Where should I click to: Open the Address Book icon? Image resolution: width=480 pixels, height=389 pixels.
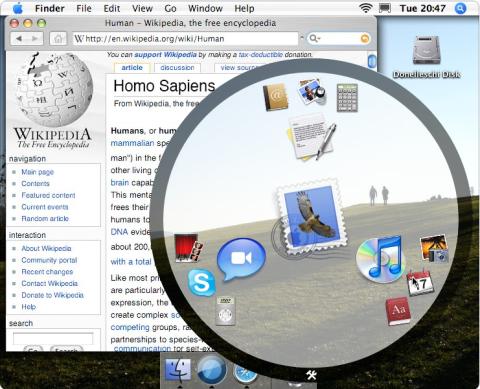tap(276, 97)
